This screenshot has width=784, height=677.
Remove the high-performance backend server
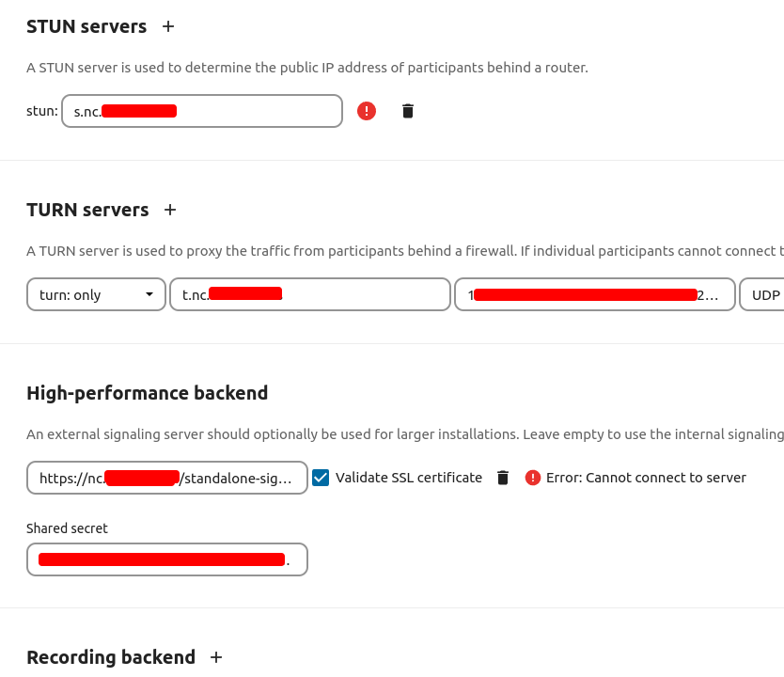point(502,477)
